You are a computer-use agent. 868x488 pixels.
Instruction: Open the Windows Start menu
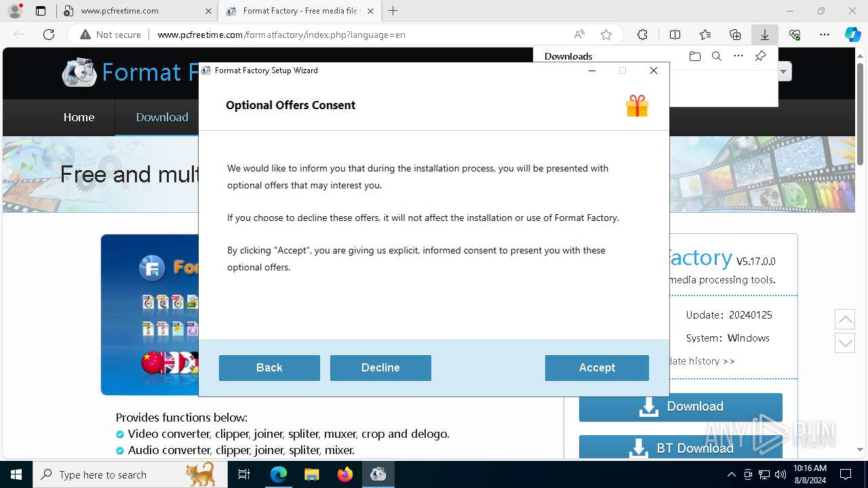pos(16,474)
